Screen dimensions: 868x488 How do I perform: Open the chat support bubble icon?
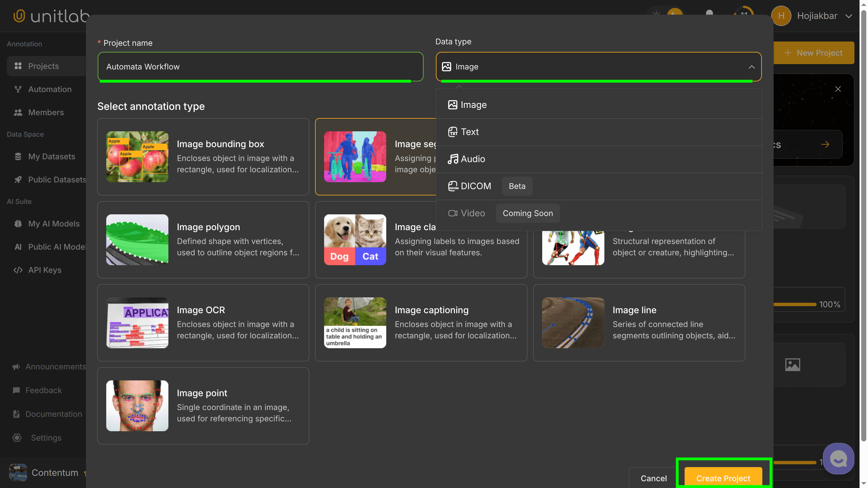coord(838,459)
